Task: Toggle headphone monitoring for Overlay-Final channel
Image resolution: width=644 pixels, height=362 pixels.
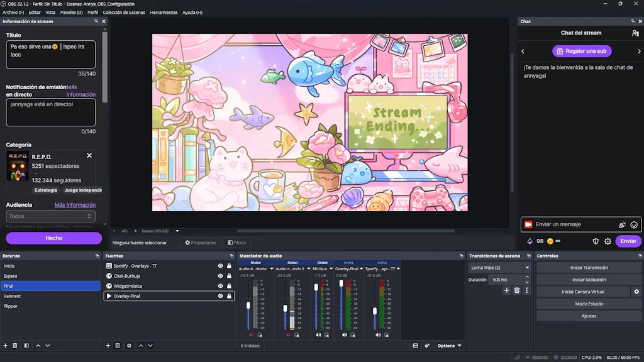Action: [353, 335]
